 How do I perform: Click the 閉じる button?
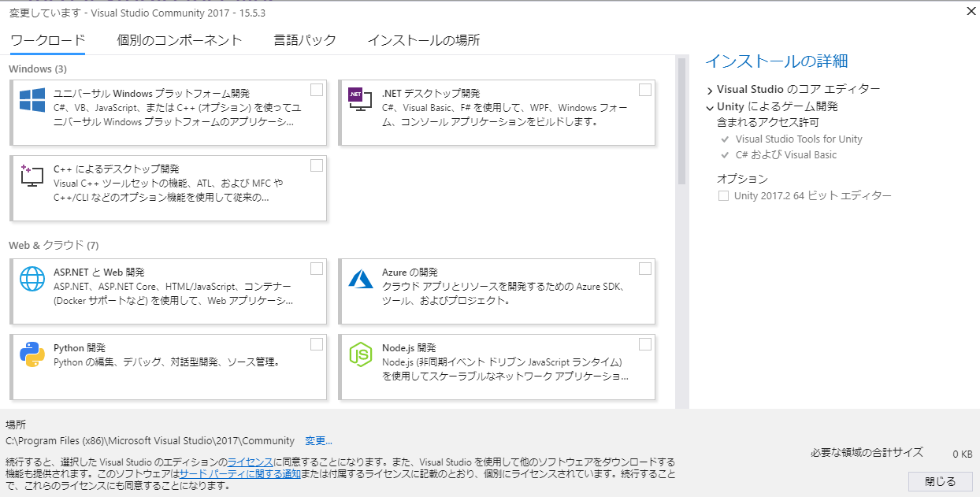pyautogui.click(x=940, y=481)
